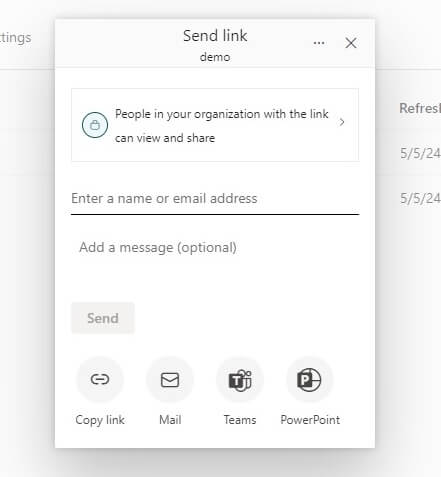Screen dimensions: 441x477
Task: Click the Send button
Action: click(103, 318)
